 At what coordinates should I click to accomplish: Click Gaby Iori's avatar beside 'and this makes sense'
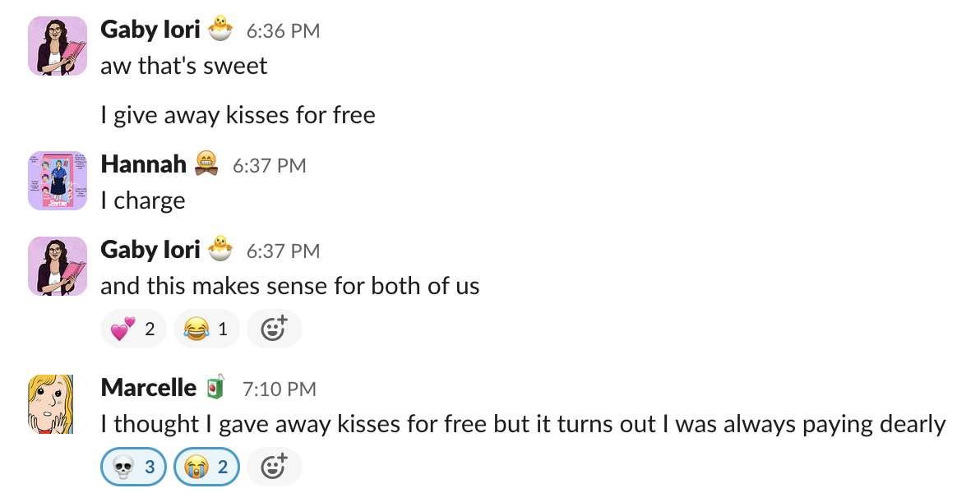58,266
